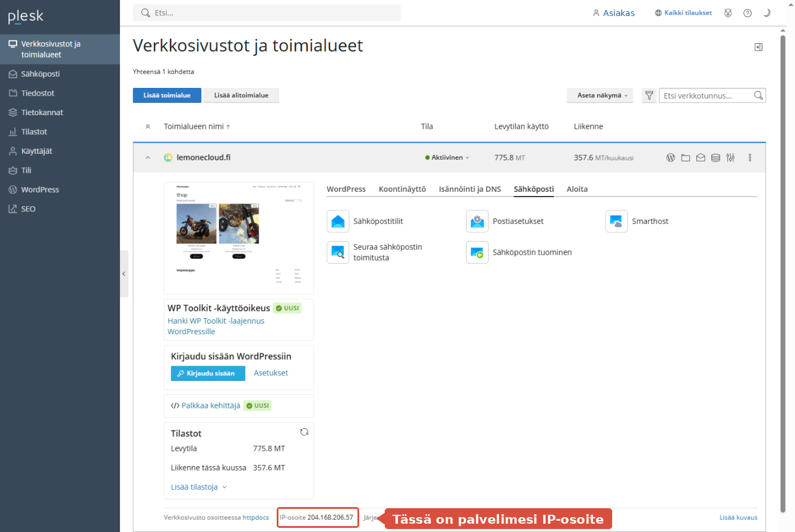Open file manager folder icon for lemonecloud.fi

coord(686,157)
